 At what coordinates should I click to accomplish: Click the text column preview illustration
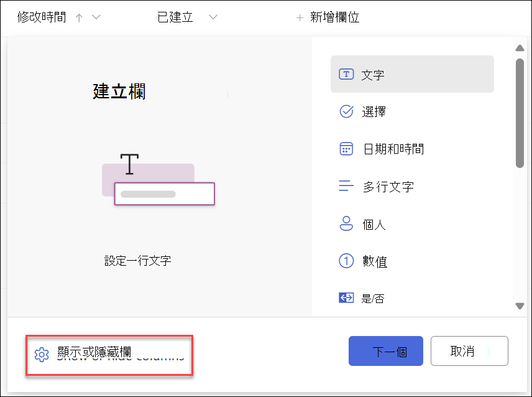pyautogui.click(x=158, y=179)
